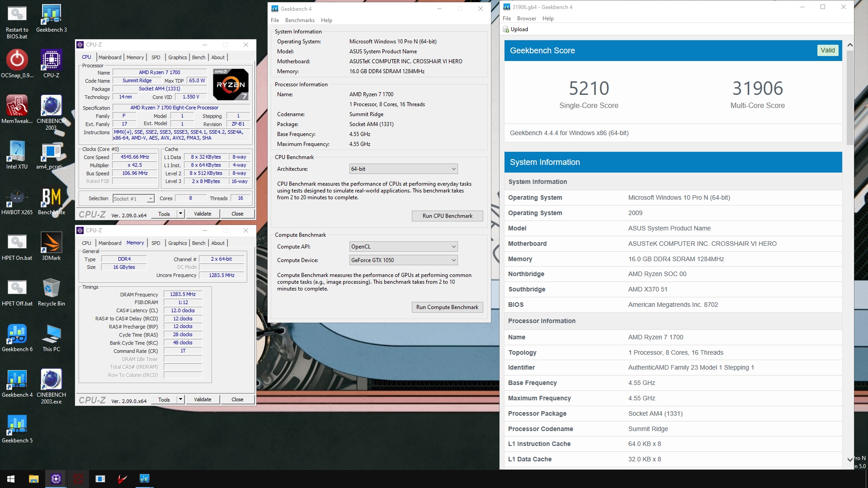Launch BenchMate desktop icon
Viewport: 868px width, 488px height.
[51, 201]
